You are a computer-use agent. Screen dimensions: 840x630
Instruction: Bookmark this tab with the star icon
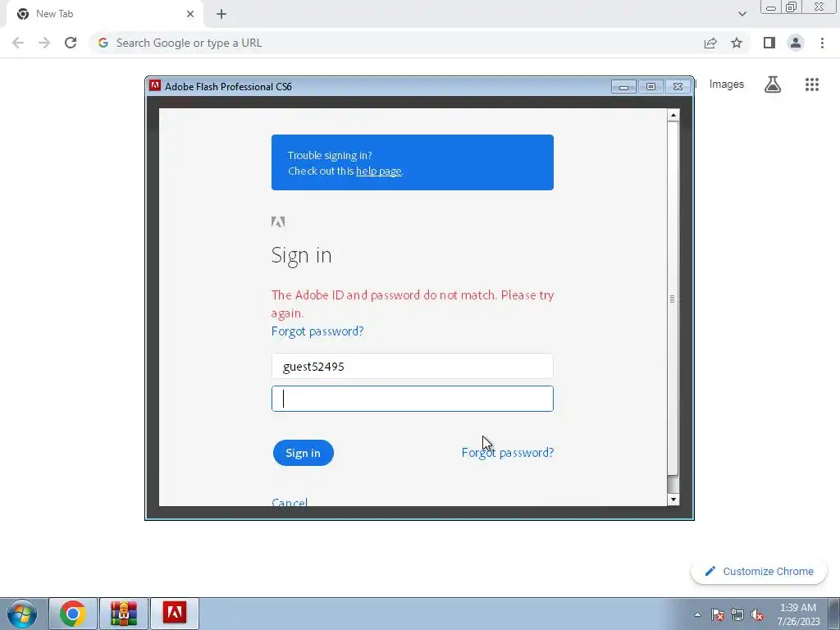(x=737, y=43)
